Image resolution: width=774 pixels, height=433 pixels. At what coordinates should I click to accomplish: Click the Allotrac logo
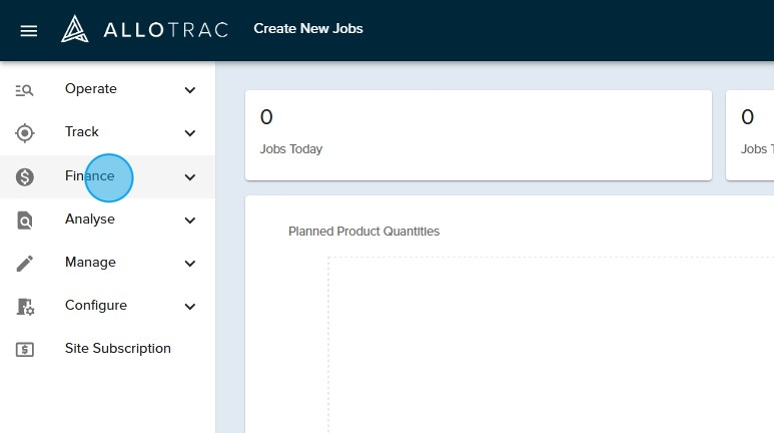click(x=145, y=29)
